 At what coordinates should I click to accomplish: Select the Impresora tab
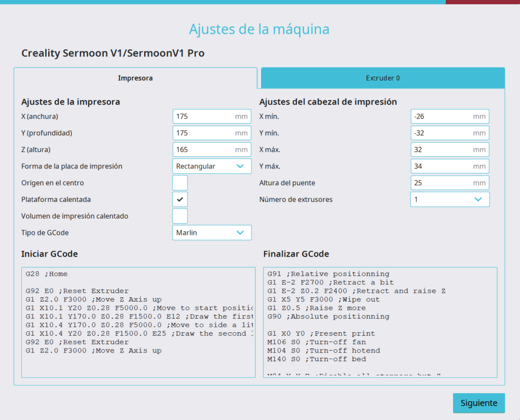(135, 78)
